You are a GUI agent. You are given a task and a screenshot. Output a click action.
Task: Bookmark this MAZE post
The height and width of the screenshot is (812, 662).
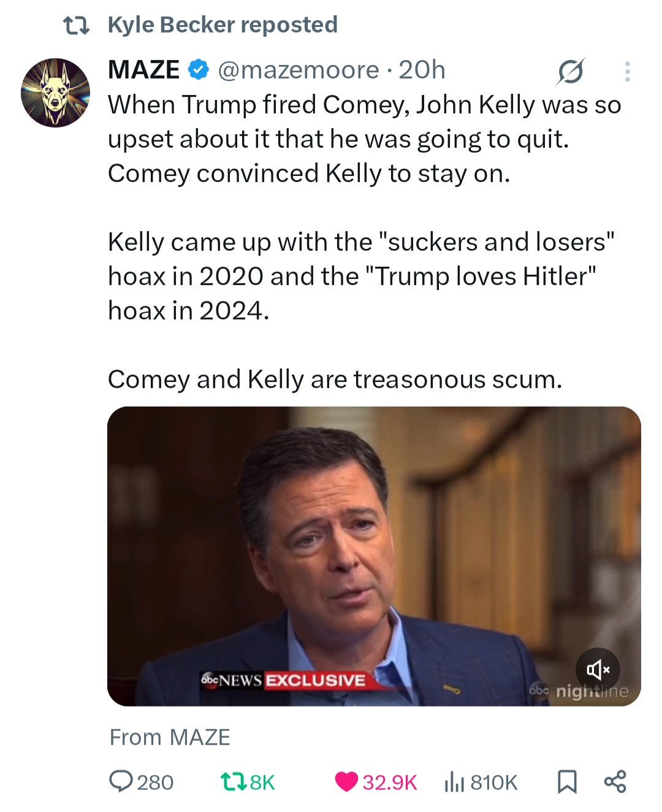tap(566, 781)
